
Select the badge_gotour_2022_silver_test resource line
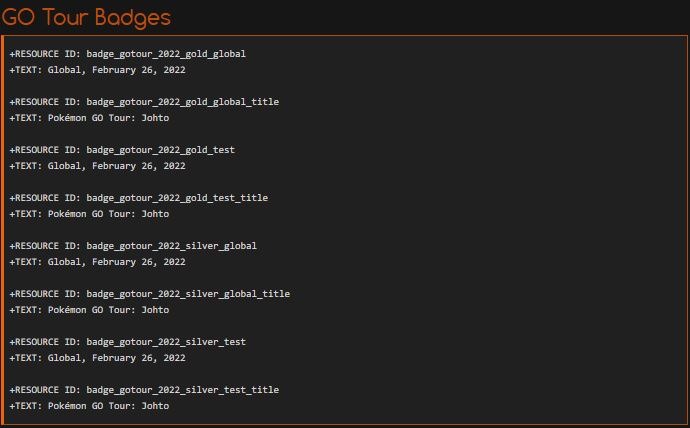click(128, 342)
